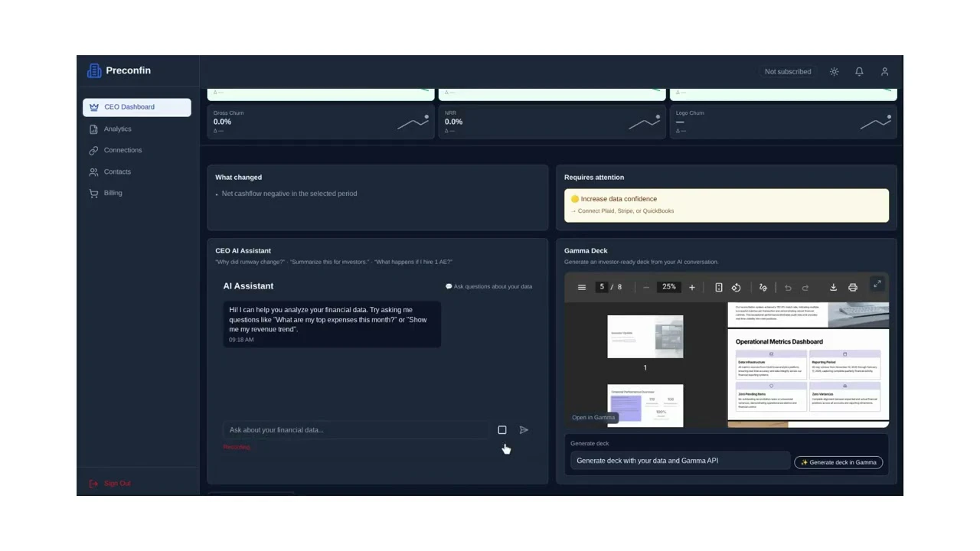This screenshot has height=551, width=980.
Task: Click the crown icon beside CEO Dashboard
Action: tap(93, 107)
